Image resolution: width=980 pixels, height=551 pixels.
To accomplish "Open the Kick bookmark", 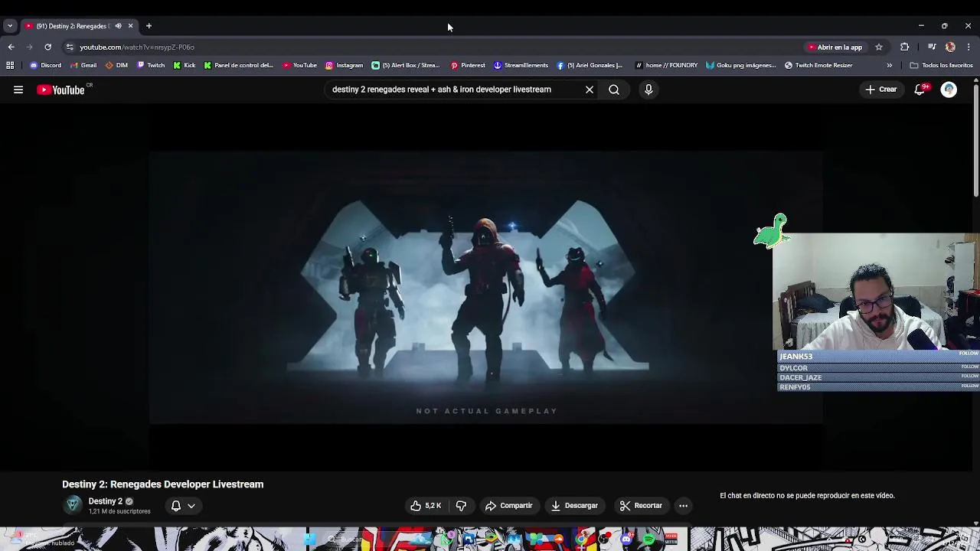I will click(184, 65).
